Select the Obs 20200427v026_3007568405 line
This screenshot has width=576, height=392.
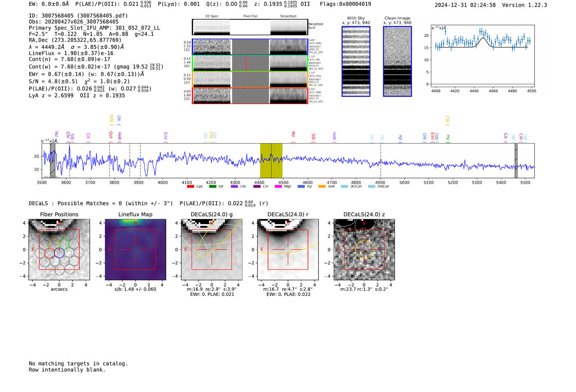click(74, 22)
